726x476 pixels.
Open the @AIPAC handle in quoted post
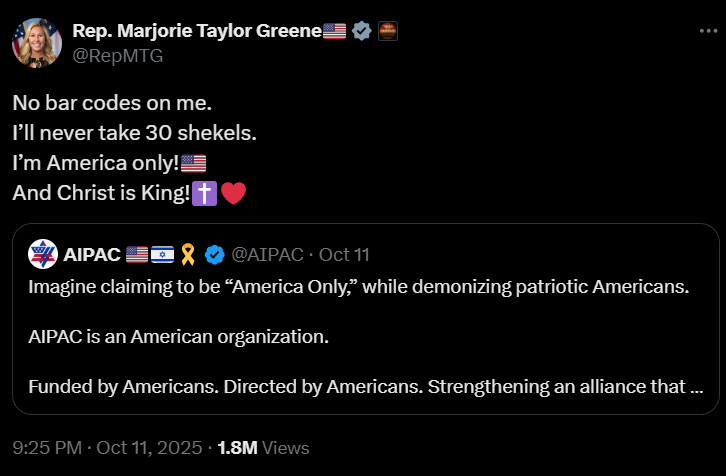[x=266, y=255]
